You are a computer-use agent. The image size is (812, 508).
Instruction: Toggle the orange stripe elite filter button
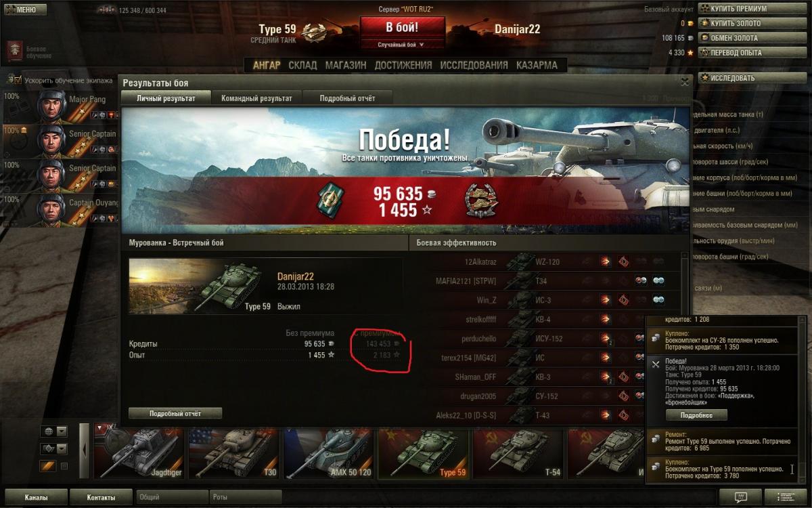pos(48,466)
